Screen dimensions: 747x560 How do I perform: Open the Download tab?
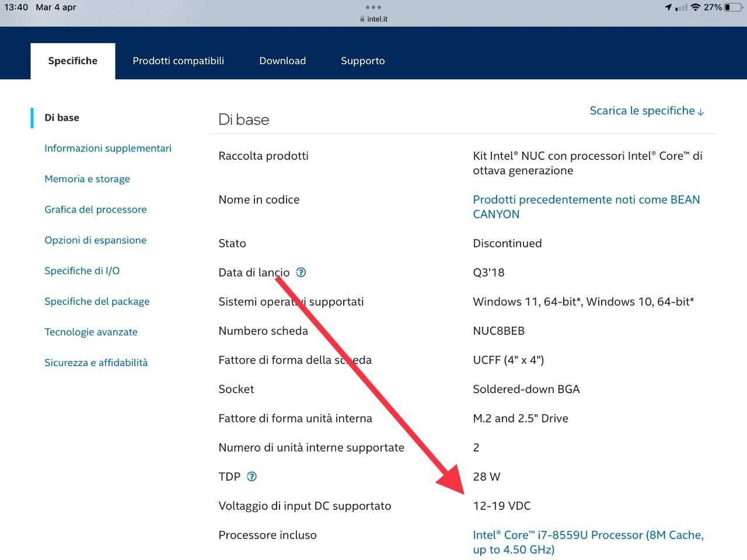pos(282,61)
